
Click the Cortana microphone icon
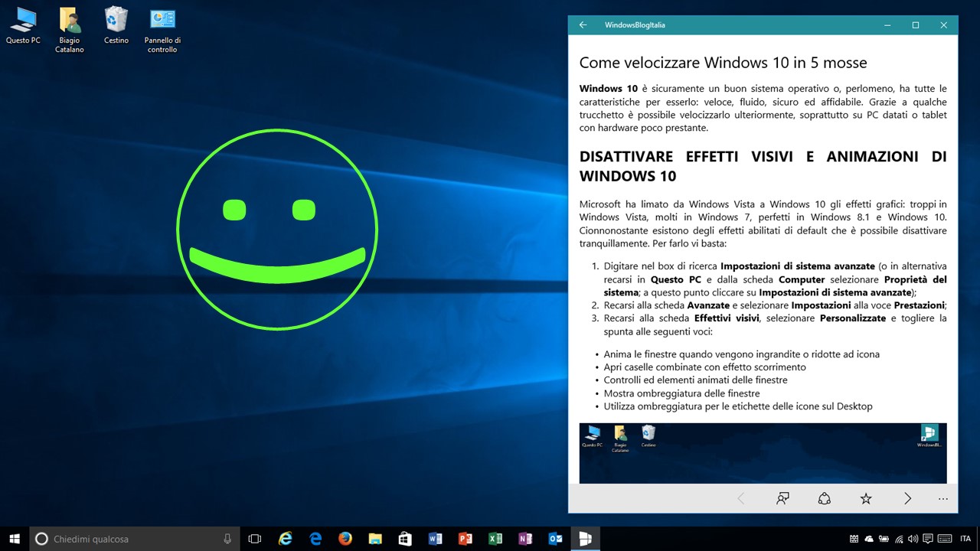(x=227, y=539)
